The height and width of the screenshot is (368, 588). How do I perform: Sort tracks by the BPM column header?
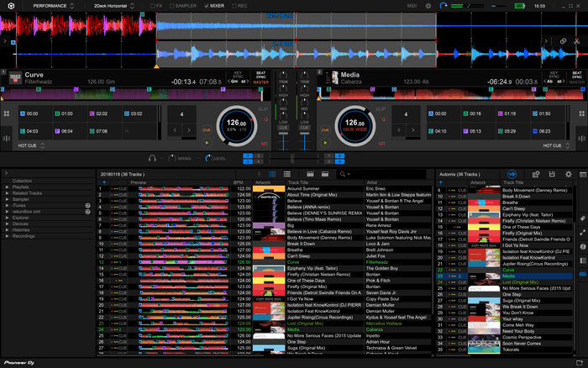point(238,181)
